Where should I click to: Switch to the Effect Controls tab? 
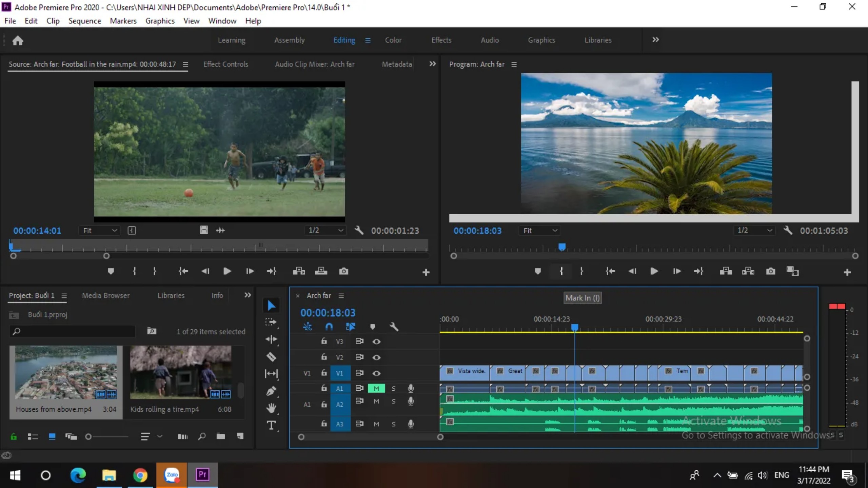coord(226,64)
